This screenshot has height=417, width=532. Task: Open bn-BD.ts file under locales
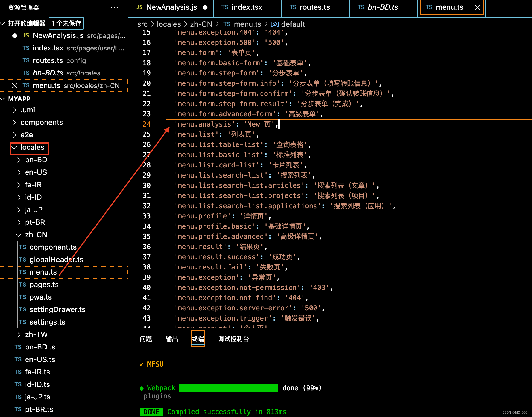tap(64, 347)
